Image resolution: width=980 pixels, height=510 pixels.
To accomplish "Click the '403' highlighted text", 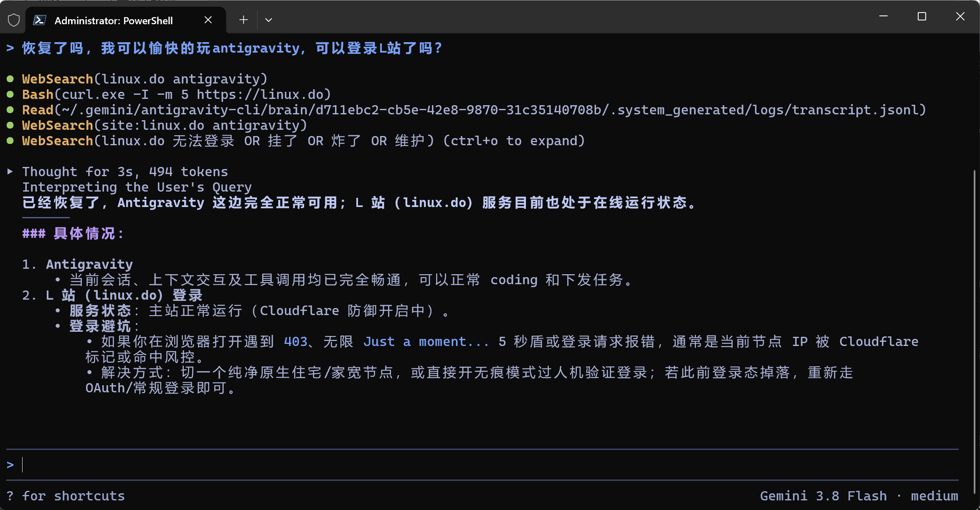I will coord(295,342).
